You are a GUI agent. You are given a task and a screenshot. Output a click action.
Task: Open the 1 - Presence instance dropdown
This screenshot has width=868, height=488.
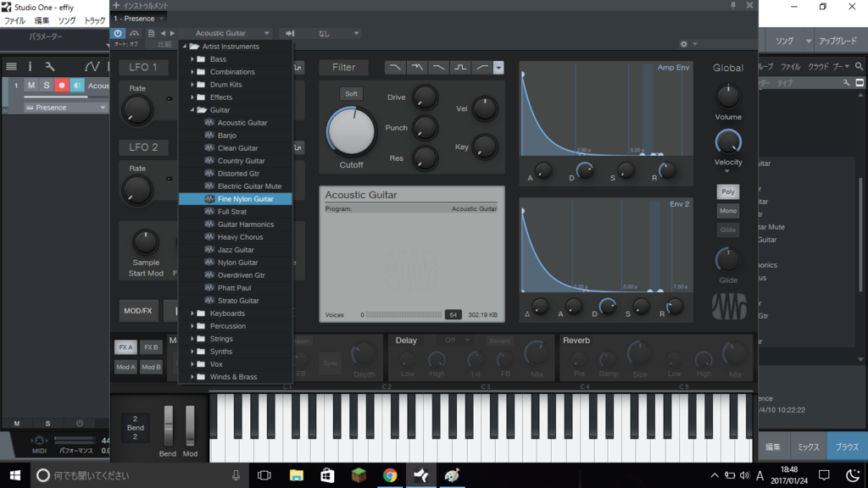point(139,19)
